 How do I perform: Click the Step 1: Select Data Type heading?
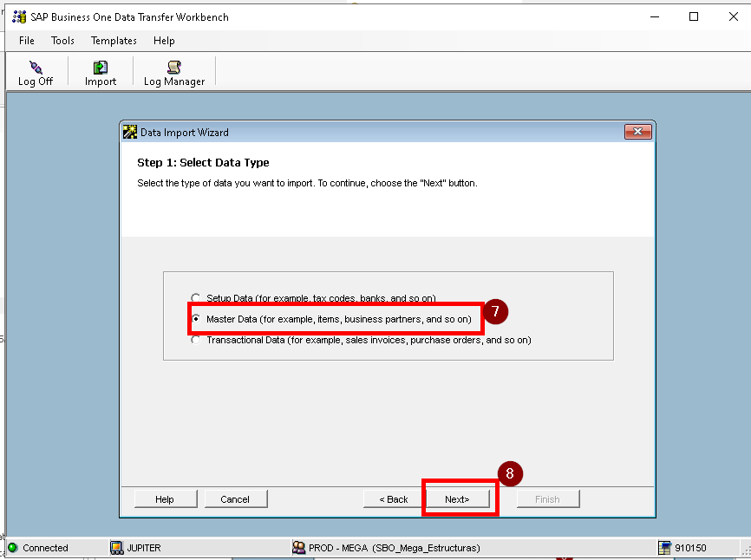pyautogui.click(x=203, y=163)
